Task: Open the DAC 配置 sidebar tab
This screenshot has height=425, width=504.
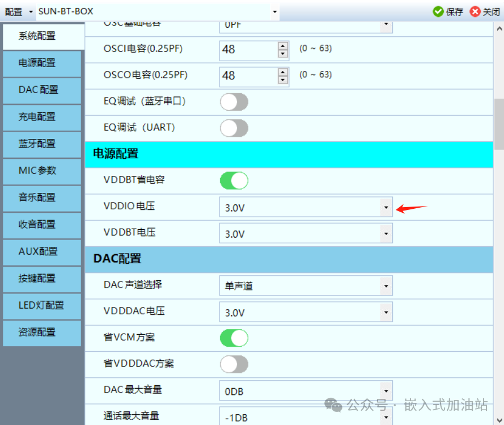Action: (x=42, y=90)
